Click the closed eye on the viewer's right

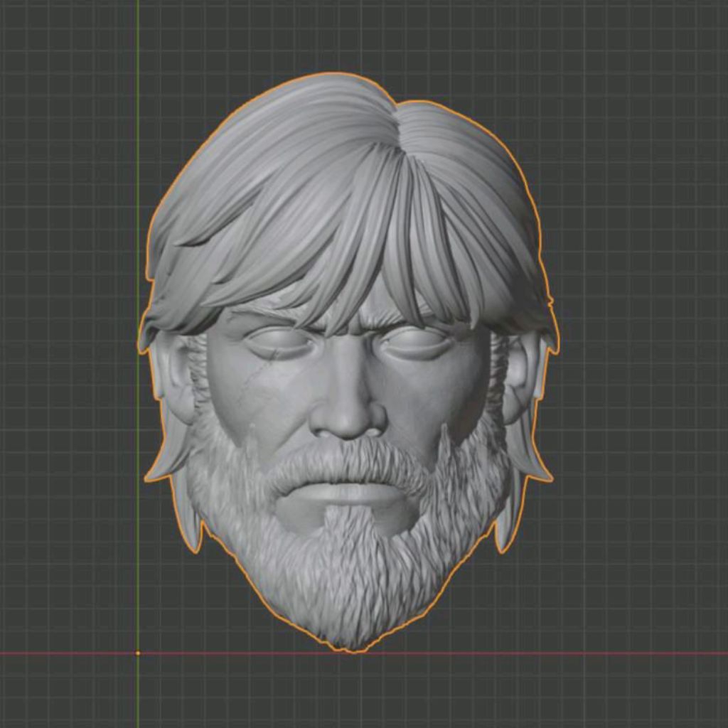pyautogui.click(x=415, y=343)
